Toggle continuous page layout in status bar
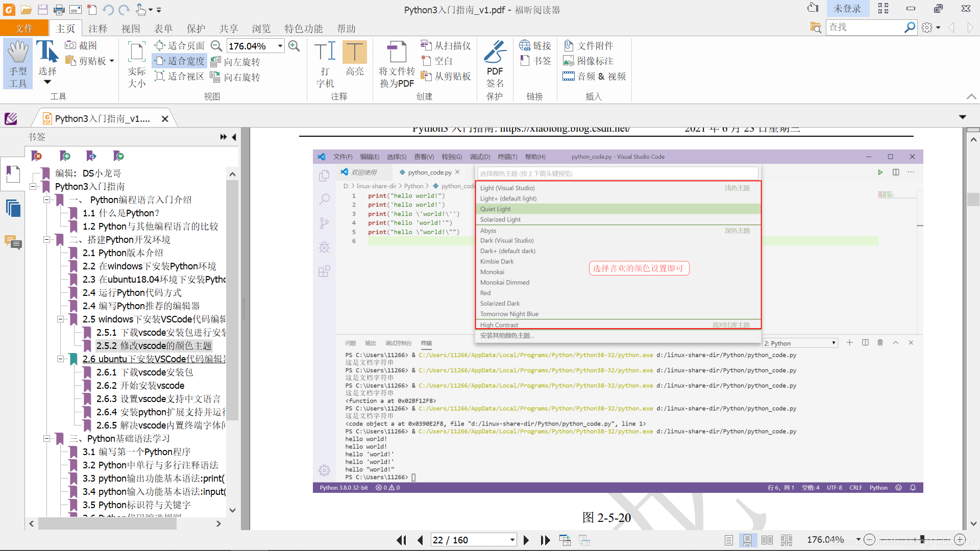 click(747, 540)
